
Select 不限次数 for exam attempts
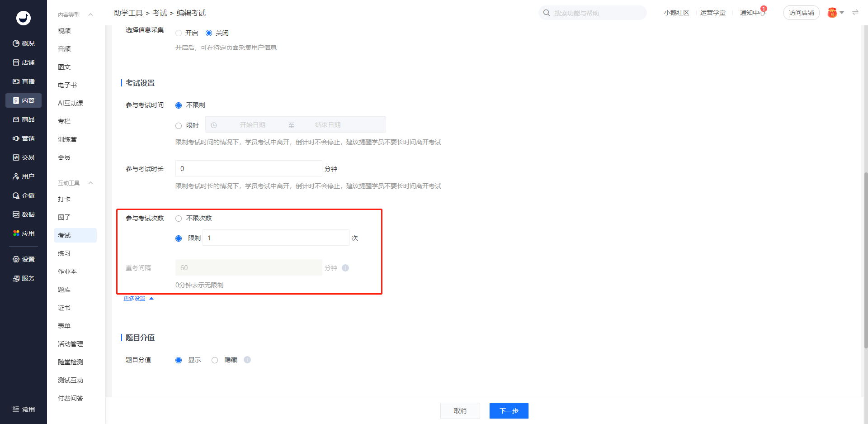pyautogui.click(x=179, y=219)
